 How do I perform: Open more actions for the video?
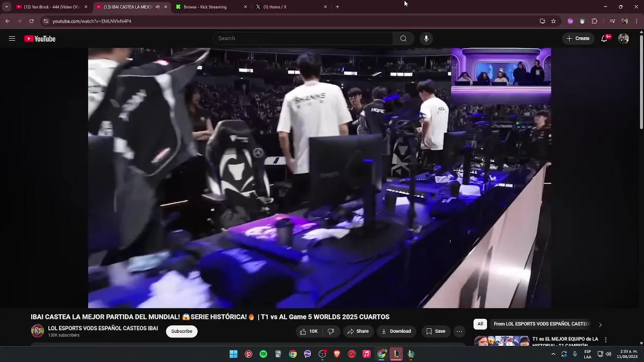tap(459, 331)
